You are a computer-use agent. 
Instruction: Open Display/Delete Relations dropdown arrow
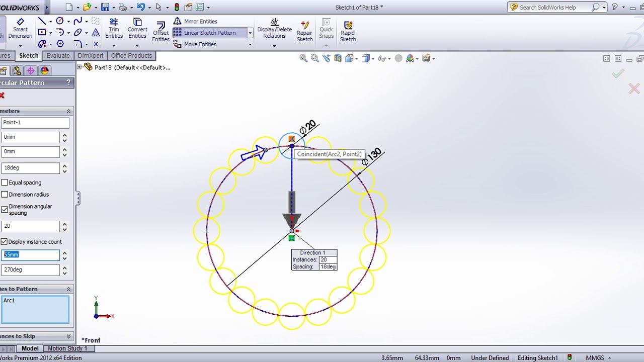(274, 46)
